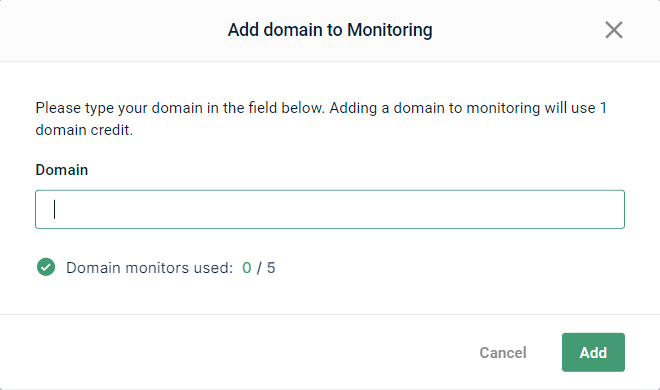Click the word Monitoring in the header

pyautogui.click(x=390, y=30)
